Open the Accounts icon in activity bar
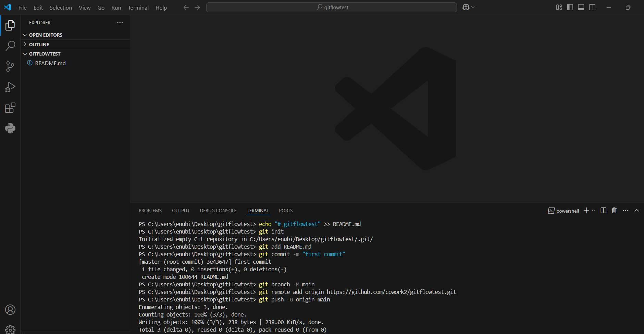The height and width of the screenshot is (334, 644). 10,310
